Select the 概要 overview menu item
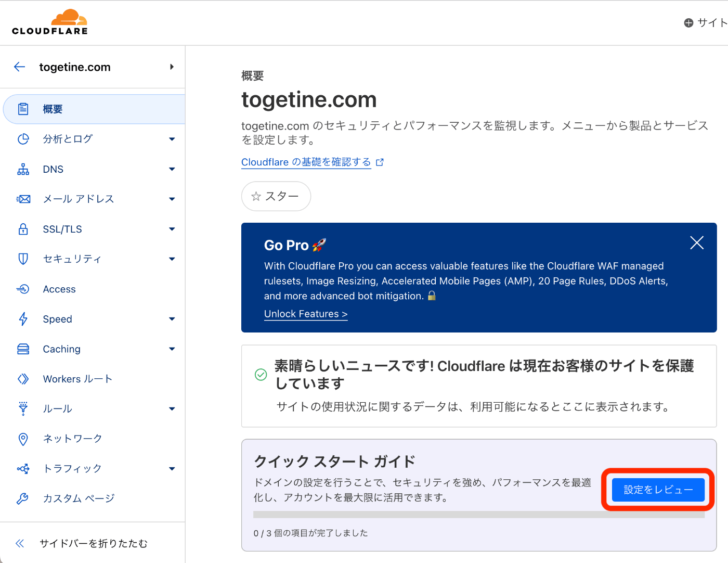This screenshot has height=563, width=728. pos(94,109)
